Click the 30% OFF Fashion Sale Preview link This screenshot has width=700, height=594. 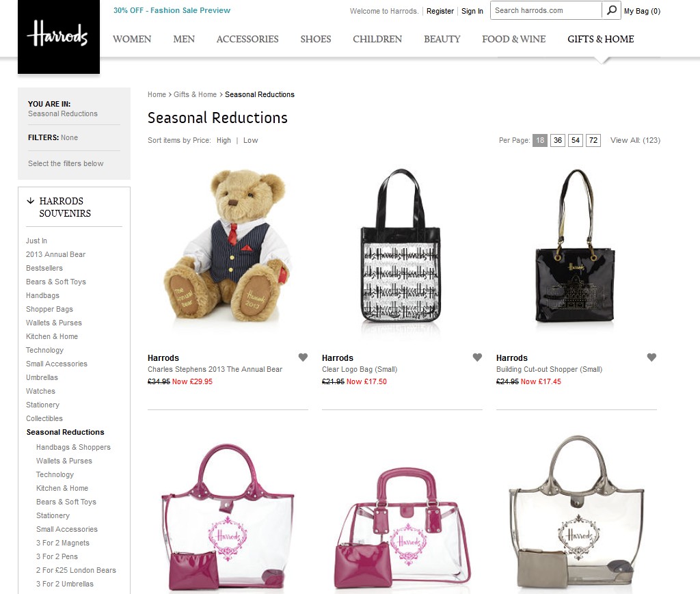pyautogui.click(x=172, y=10)
